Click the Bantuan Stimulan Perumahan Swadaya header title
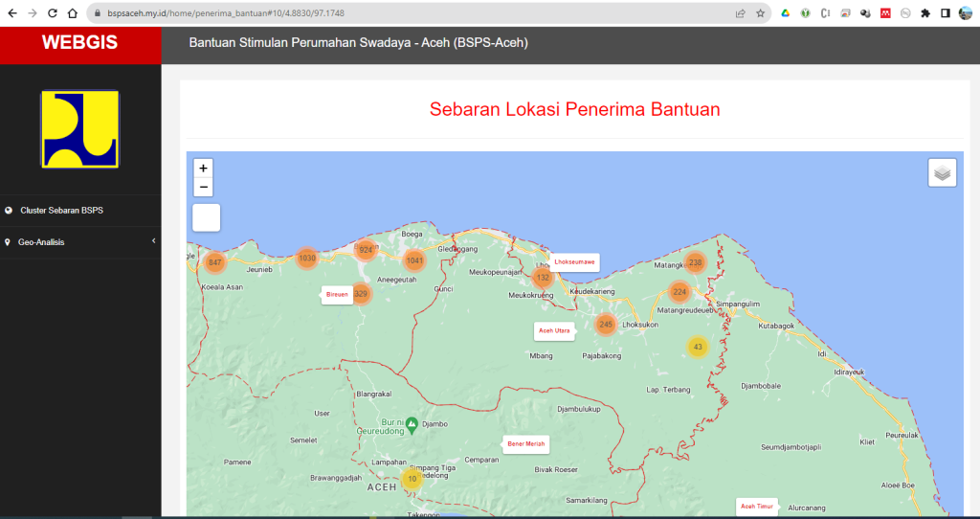The height and width of the screenshot is (519, 980). coord(359,42)
